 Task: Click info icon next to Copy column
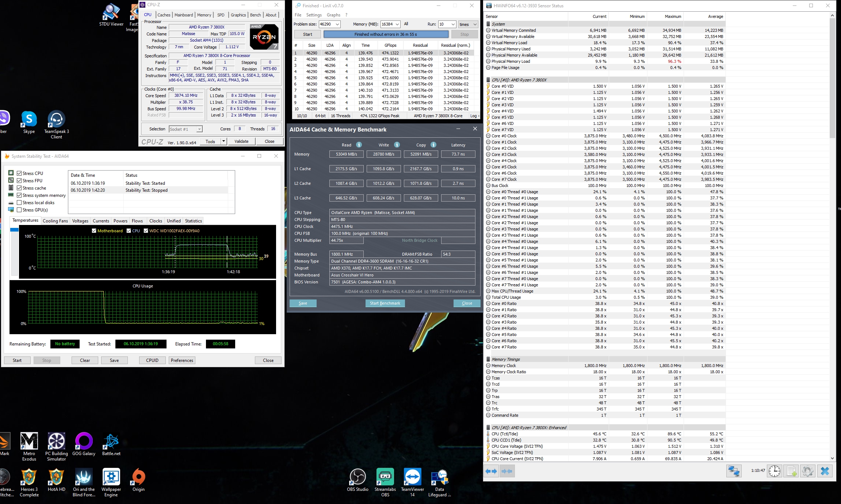pyautogui.click(x=433, y=145)
